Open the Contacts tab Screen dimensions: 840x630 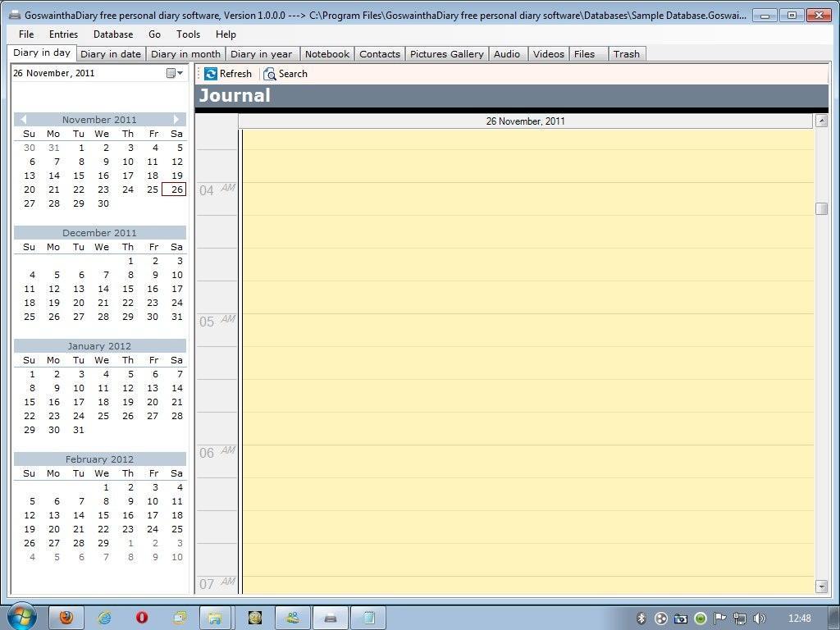(380, 54)
